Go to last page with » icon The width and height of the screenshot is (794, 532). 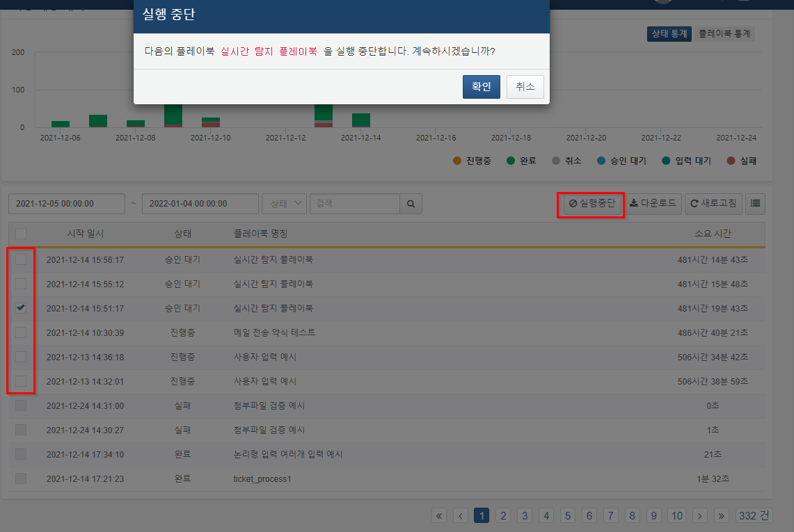pyautogui.click(x=721, y=515)
